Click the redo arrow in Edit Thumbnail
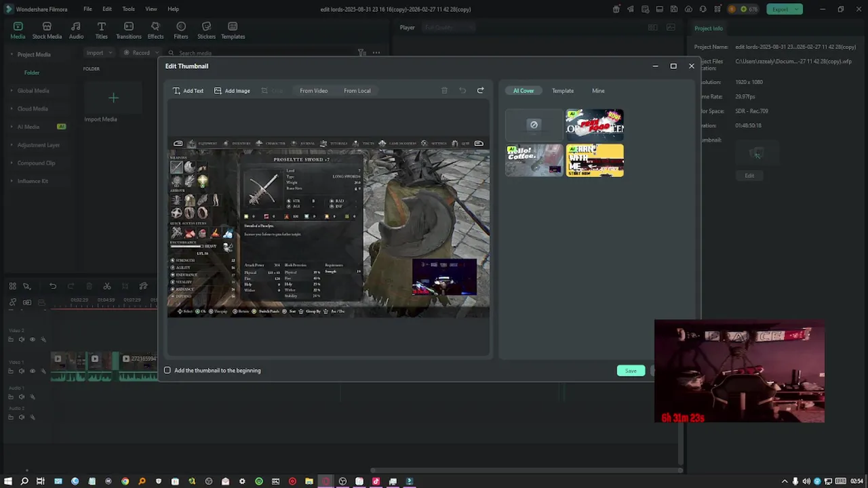The image size is (868, 488). (480, 91)
